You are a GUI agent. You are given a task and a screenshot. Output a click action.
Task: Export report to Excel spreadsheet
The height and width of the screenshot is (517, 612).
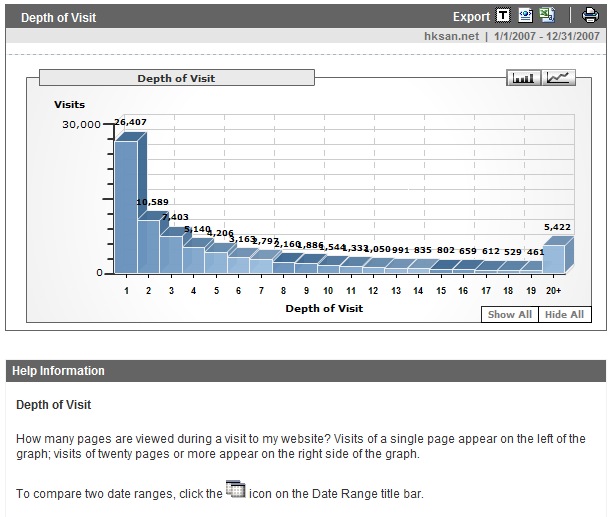point(546,16)
